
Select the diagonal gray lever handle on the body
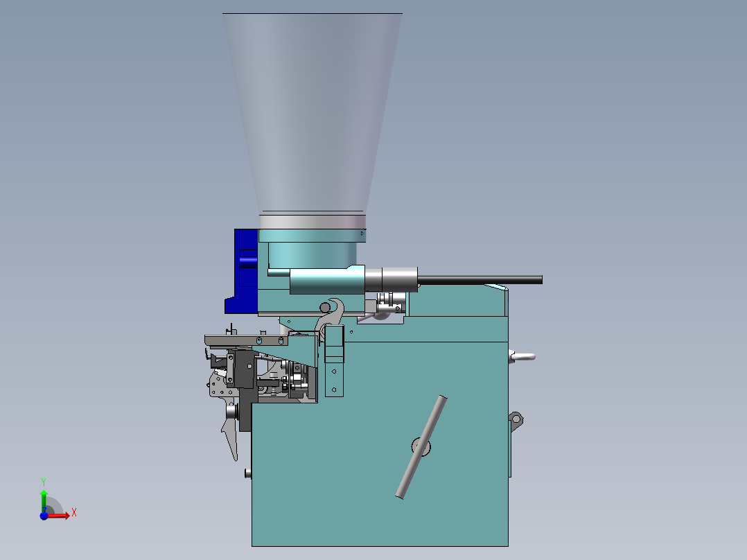421,447
